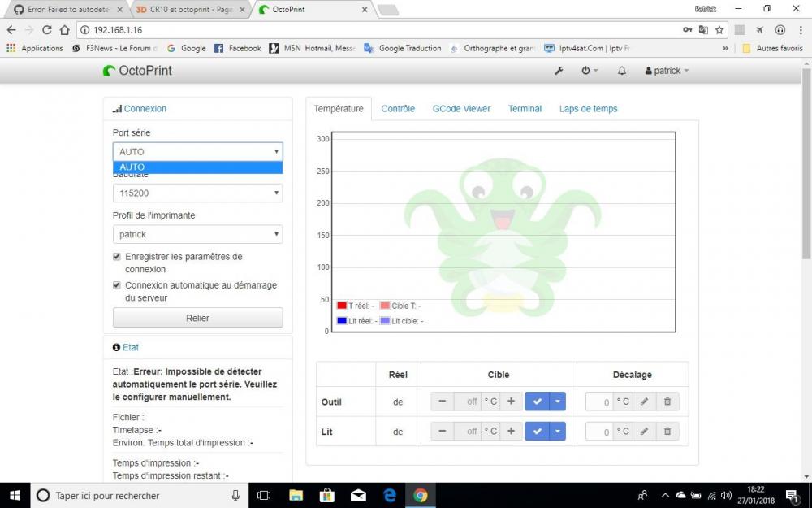The width and height of the screenshot is (812, 508).
Task: Click the saved password key icon
Action: (x=687, y=30)
